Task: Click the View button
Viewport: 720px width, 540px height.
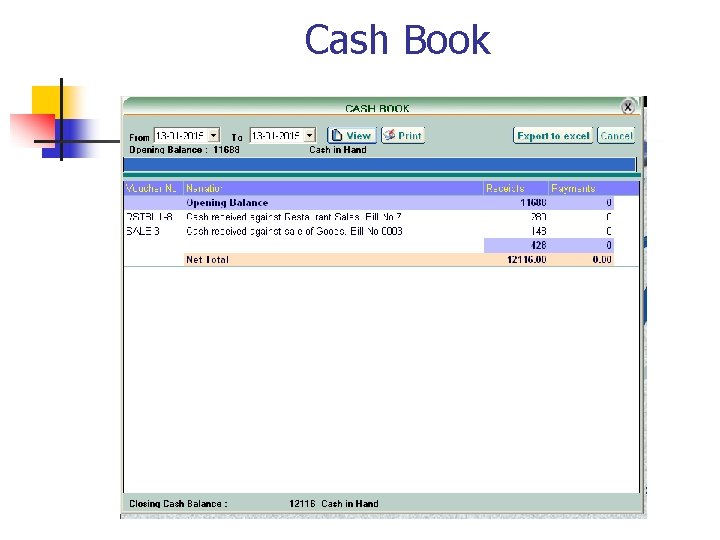Action: click(x=352, y=135)
